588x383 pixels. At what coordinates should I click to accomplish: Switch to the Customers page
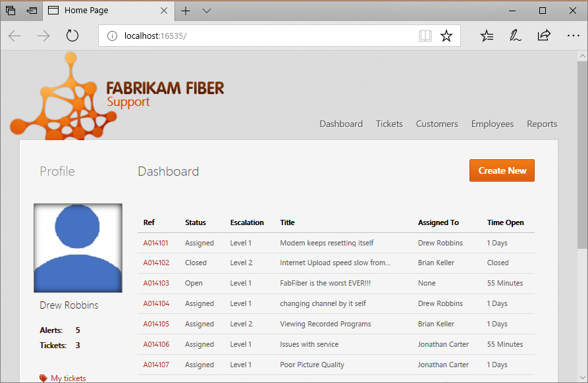437,124
